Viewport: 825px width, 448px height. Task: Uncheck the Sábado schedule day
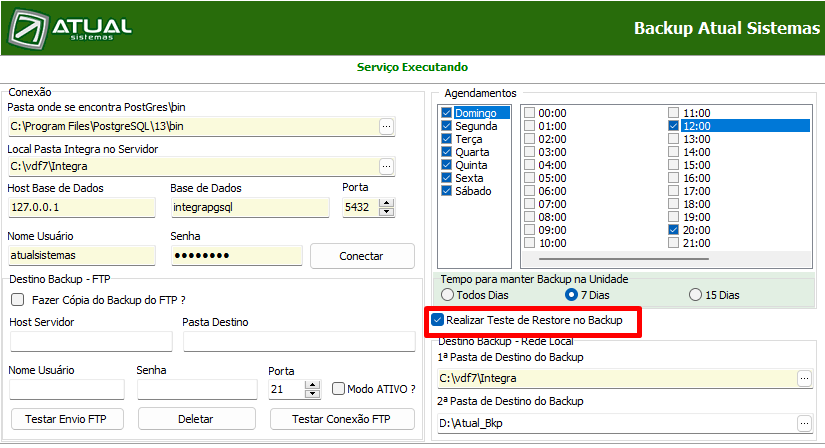[x=447, y=191]
